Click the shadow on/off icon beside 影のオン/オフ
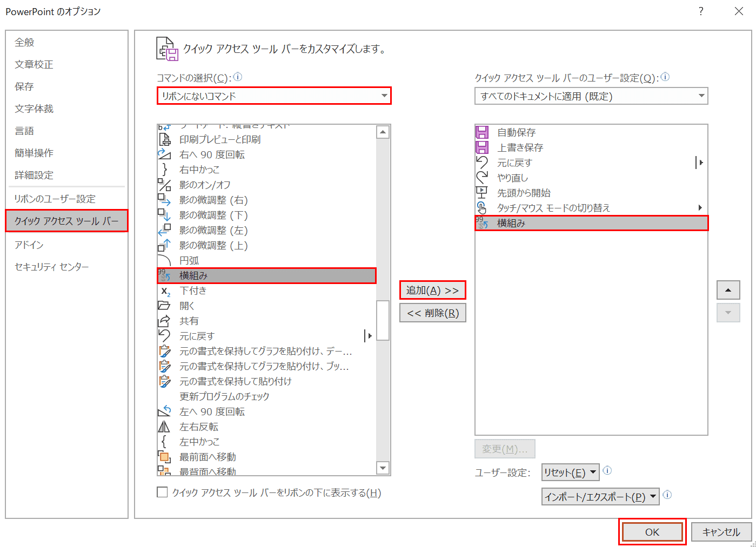The height and width of the screenshot is (547, 756). tap(164, 185)
